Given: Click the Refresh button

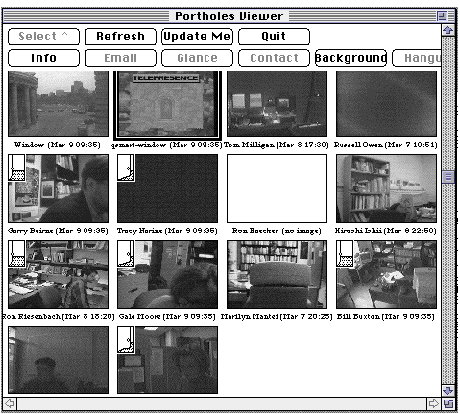Looking at the screenshot, I should tap(121, 36).
